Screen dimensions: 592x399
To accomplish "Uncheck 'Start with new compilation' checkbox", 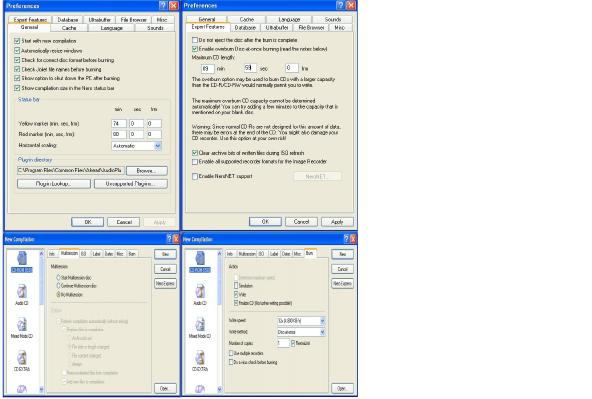I will [17, 41].
